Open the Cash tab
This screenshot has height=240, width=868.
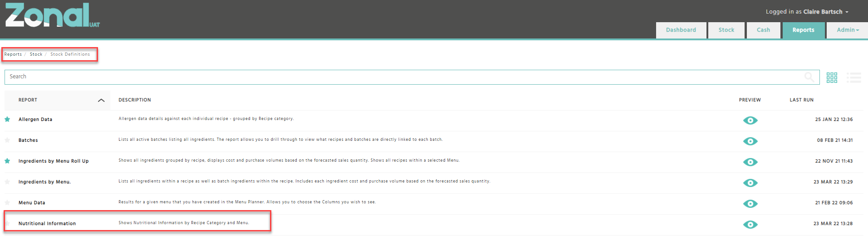[763, 30]
